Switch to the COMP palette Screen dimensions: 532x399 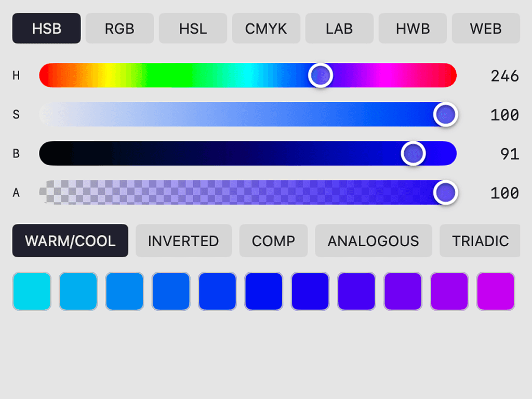[273, 241]
